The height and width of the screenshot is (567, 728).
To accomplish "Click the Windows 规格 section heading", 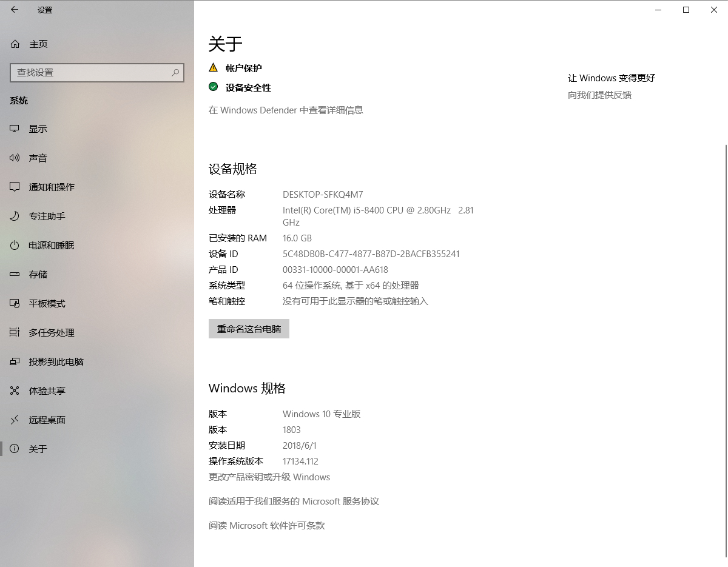I will coord(247,389).
